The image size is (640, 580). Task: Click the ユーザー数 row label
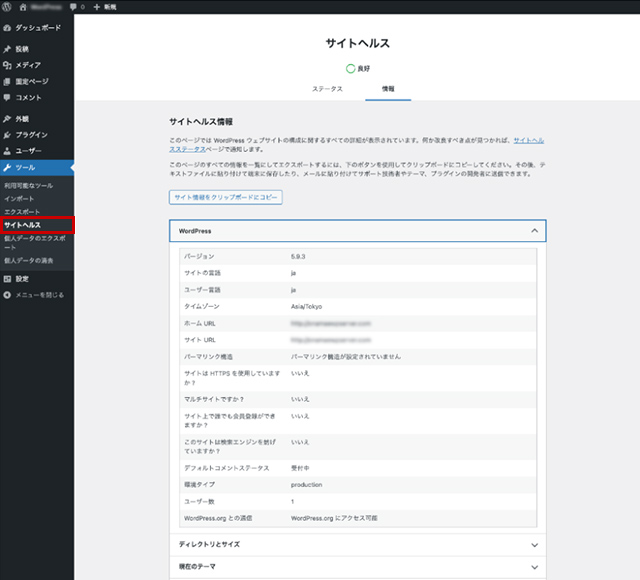point(199,501)
